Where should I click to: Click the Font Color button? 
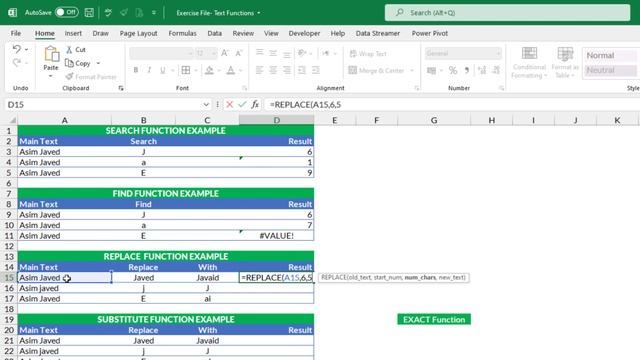(231, 70)
